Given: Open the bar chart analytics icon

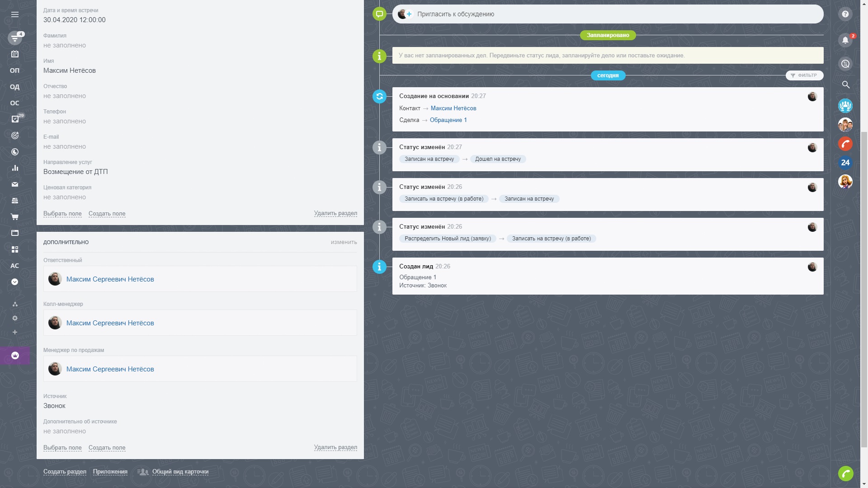Looking at the screenshot, I should coord(15,168).
